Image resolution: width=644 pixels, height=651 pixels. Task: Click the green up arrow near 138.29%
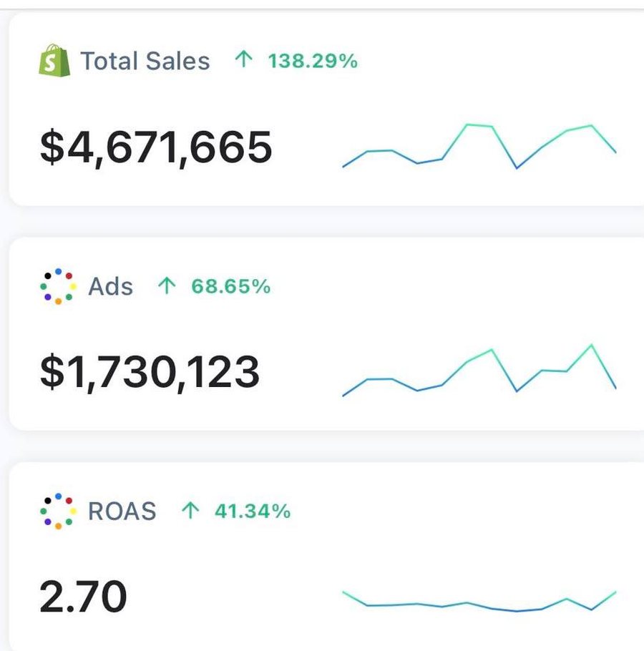(x=244, y=59)
